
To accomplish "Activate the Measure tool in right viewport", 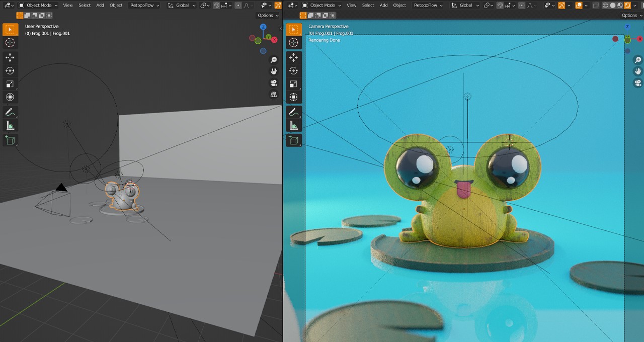I will (294, 126).
